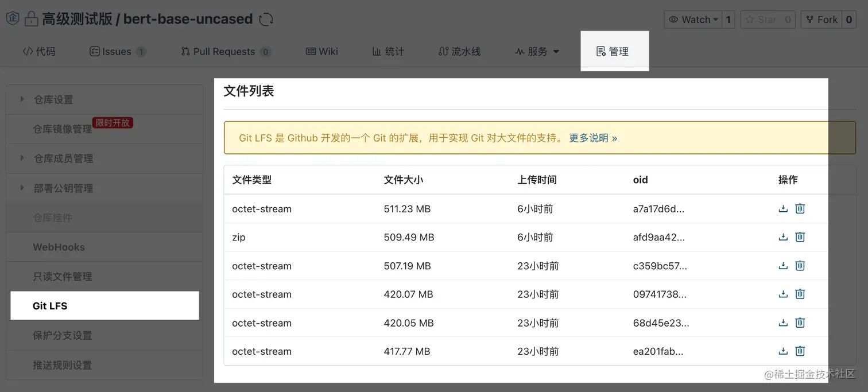The height and width of the screenshot is (392, 868).
Task: Click oid a7a17d6d... cell
Action: [x=658, y=209]
